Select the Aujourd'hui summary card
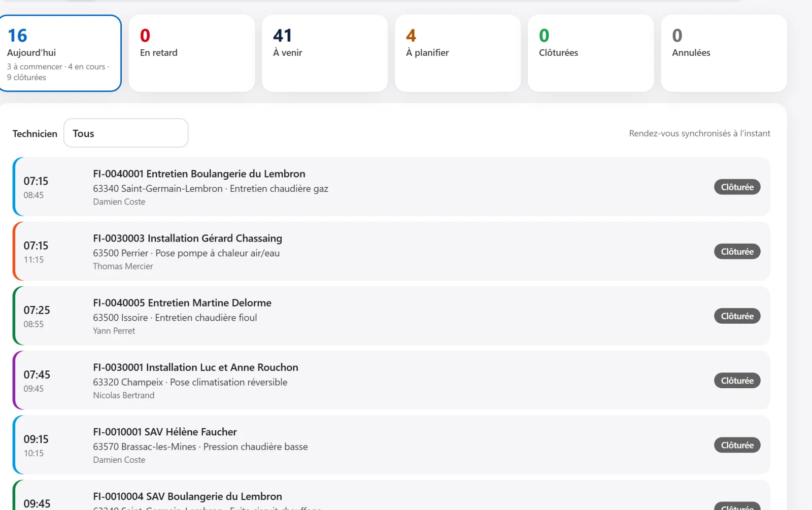This screenshot has height=510, width=812. pos(60,53)
